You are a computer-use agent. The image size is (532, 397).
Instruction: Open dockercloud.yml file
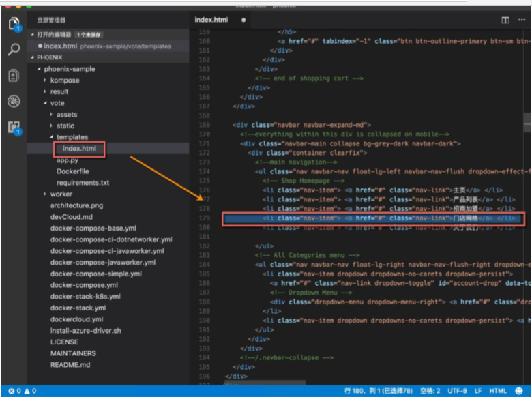[76, 319]
